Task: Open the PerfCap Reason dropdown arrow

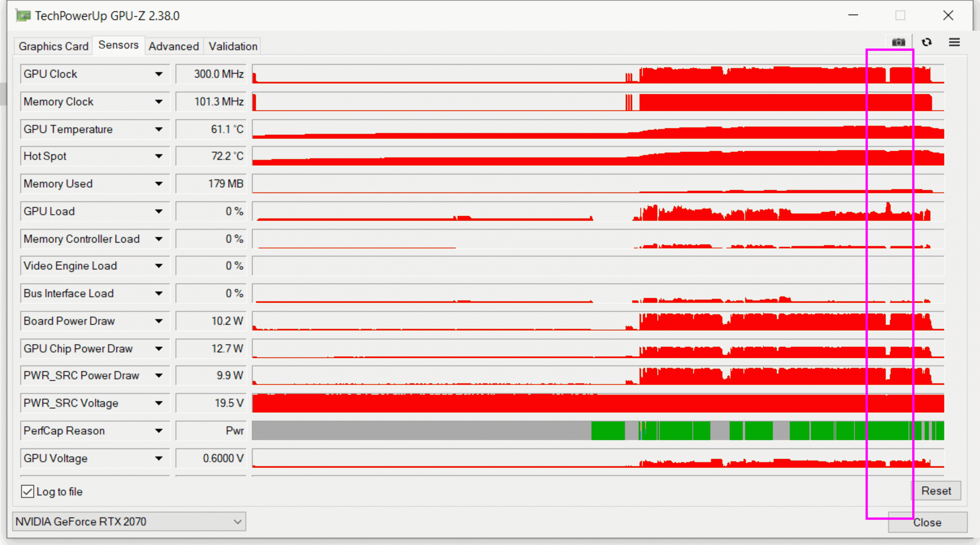Action: click(159, 431)
